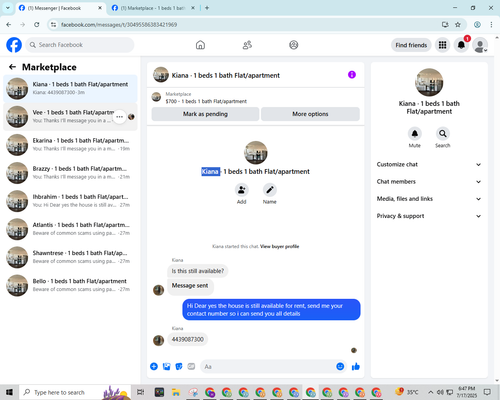Click the Windows taskbar search box
This screenshot has height=400, width=500.
pyautogui.click(x=75, y=392)
